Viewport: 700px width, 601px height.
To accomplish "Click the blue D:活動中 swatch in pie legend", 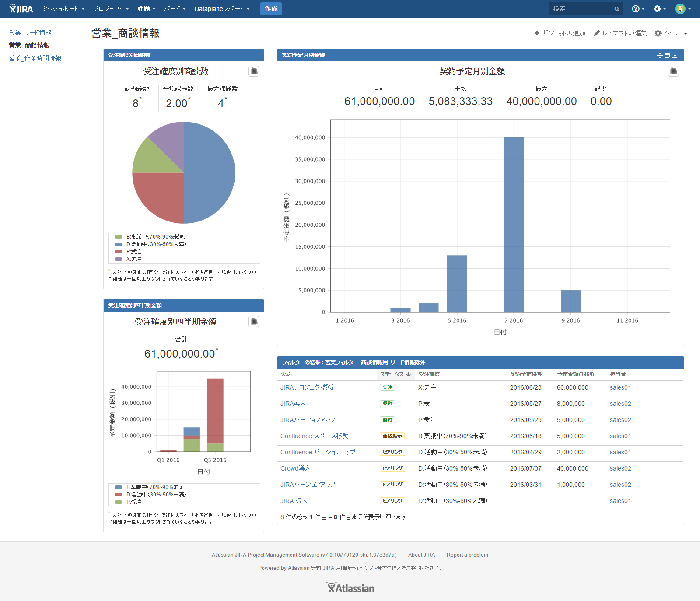I will 119,244.
